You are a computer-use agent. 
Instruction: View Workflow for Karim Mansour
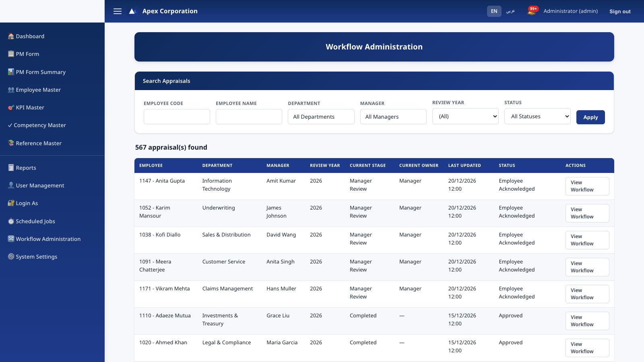click(587, 213)
